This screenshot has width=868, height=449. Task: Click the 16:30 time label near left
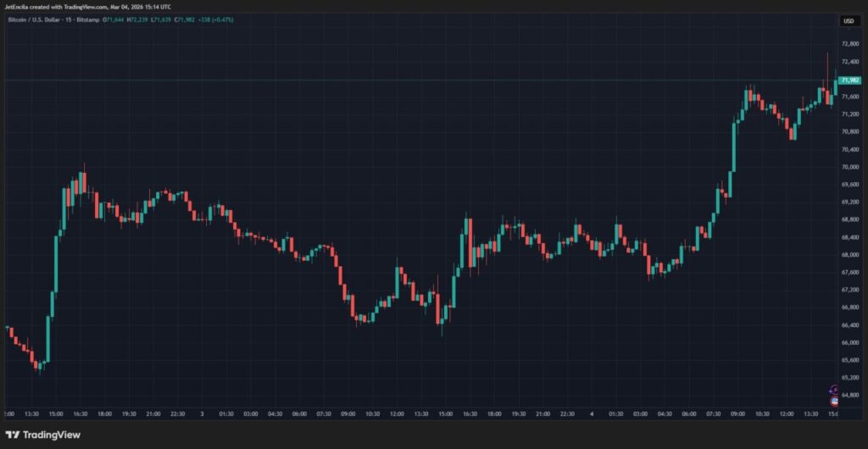coord(79,414)
